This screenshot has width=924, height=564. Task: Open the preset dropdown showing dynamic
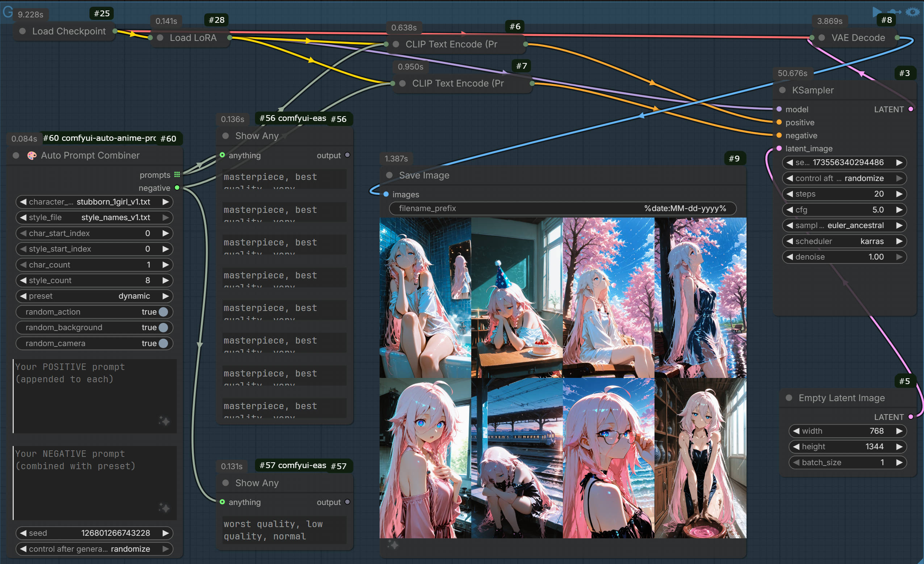(94, 296)
